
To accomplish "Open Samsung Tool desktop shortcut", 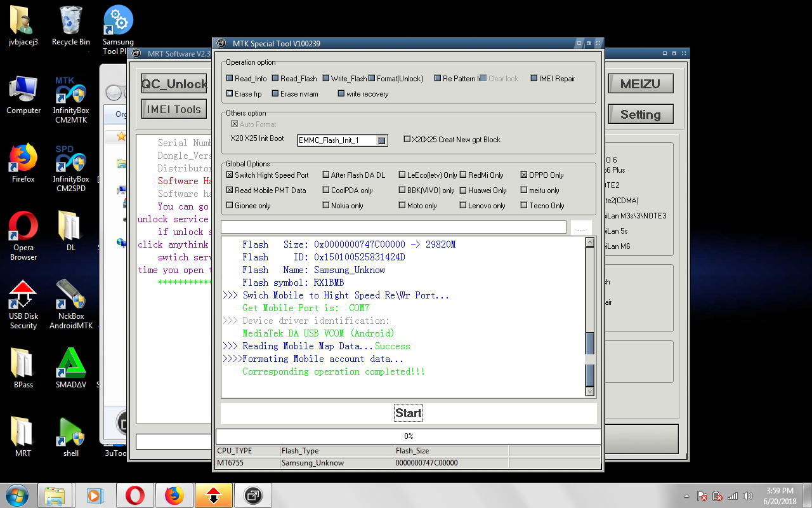I will (118, 29).
